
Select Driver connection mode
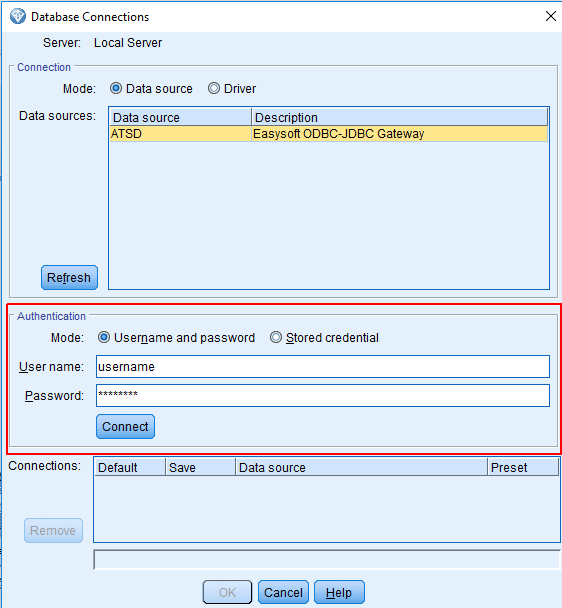214,88
